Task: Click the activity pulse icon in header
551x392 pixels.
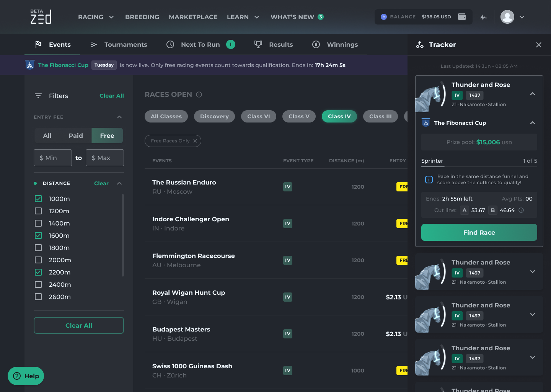Action: click(483, 17)
